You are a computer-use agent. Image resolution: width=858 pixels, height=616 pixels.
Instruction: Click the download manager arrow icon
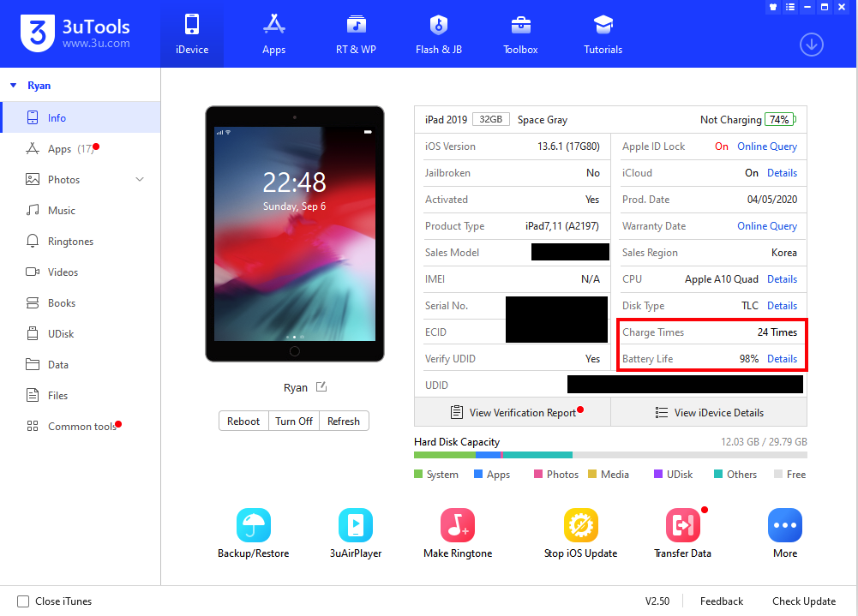coord(812,45)
